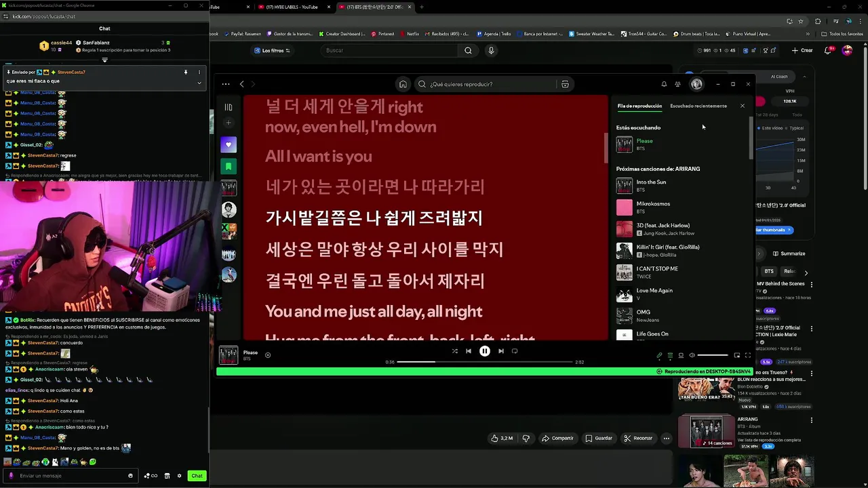Create new playlist plus icon

pos(229,123)
